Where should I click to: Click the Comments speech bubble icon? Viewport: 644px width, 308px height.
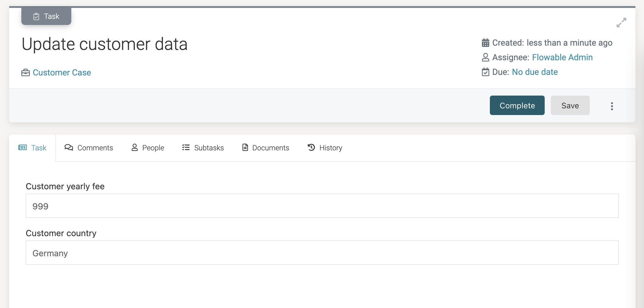(69, 147)
